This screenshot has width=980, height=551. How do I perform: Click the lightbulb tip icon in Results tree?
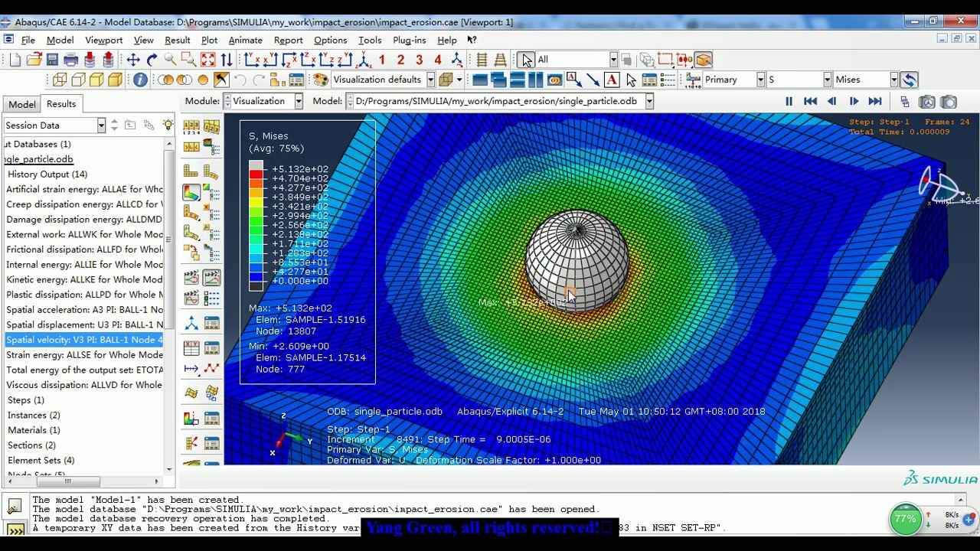coord(168,125)
